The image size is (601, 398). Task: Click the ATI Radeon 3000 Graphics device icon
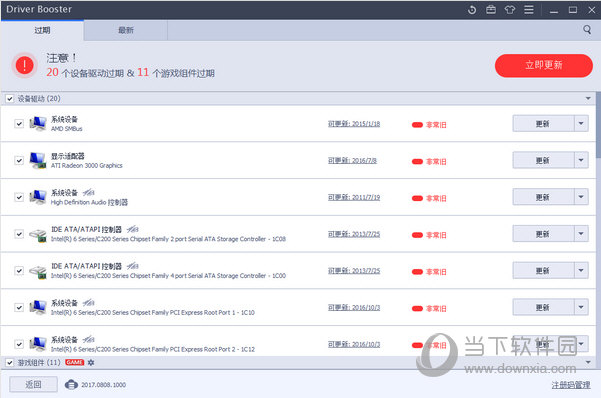[38, 160]
